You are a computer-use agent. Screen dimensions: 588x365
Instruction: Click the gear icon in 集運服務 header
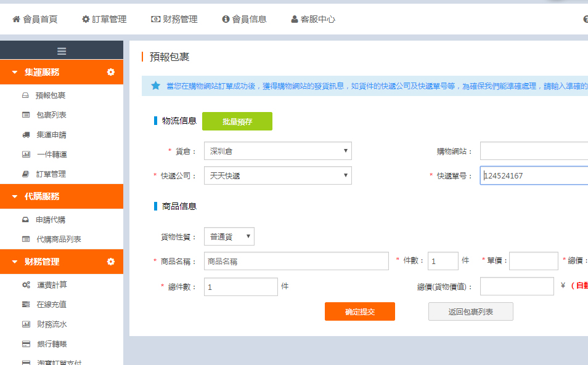click(x=110, y=72)
